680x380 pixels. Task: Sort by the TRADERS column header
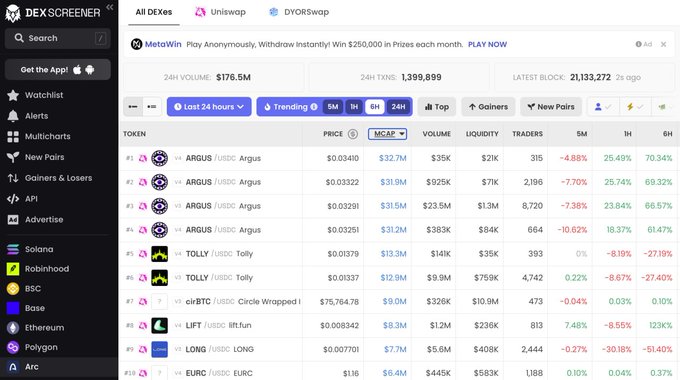tap(527, 134)
